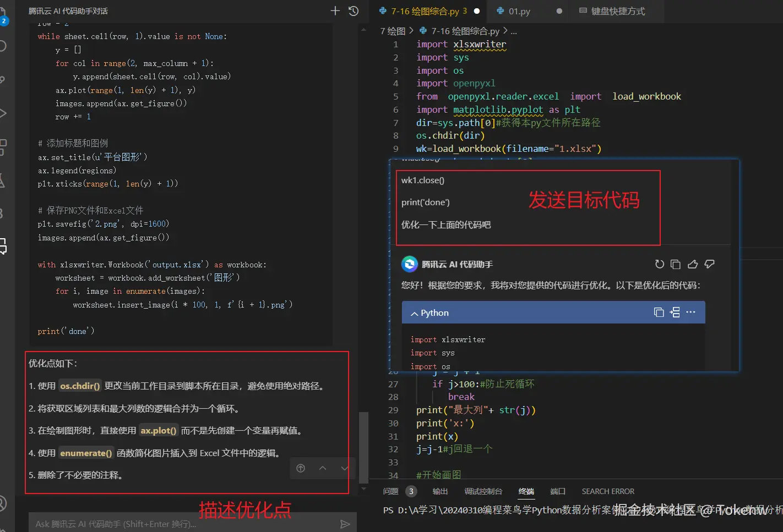Viewport: 783px width, 532px height.
Task: Copy the AI assistant's whole reply
Action: pos(676,264)
